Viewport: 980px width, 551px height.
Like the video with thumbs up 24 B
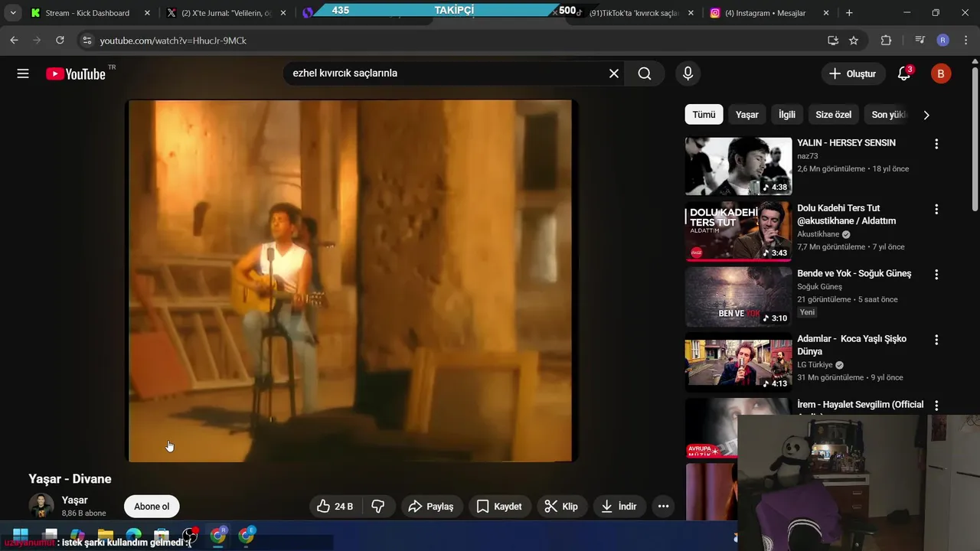pos(335,507)
